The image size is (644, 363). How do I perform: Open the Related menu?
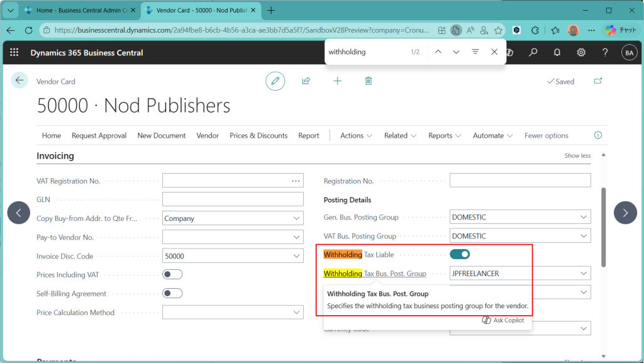click(x=400, y=135)
